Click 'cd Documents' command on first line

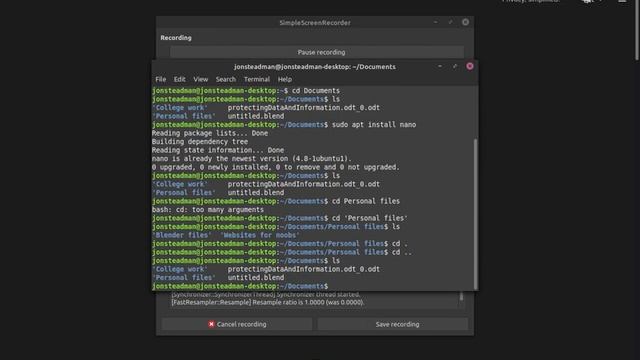tap(316, 91)
